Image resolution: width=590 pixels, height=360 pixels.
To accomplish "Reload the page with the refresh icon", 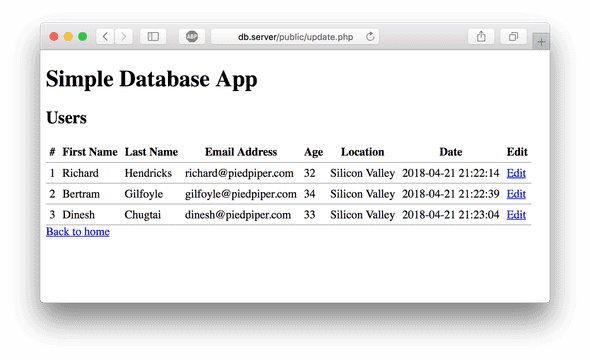I will (x=370, y=36).
